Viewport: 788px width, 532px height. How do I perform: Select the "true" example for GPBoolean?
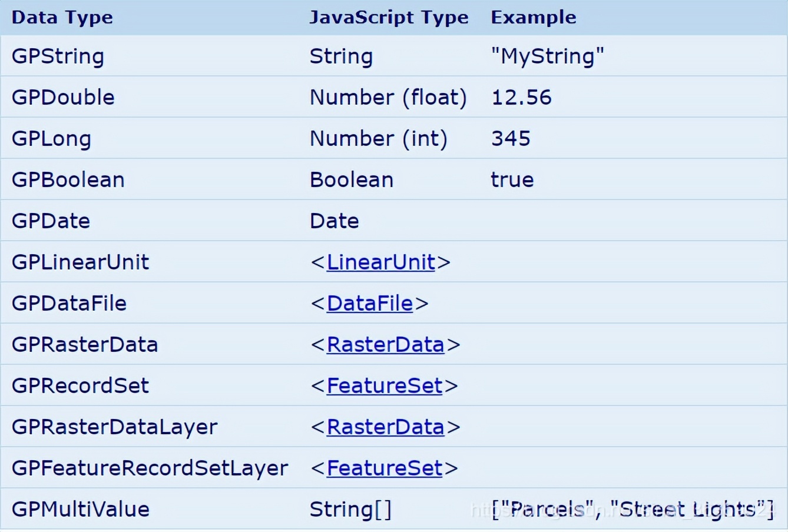click(x=512, y=179)
